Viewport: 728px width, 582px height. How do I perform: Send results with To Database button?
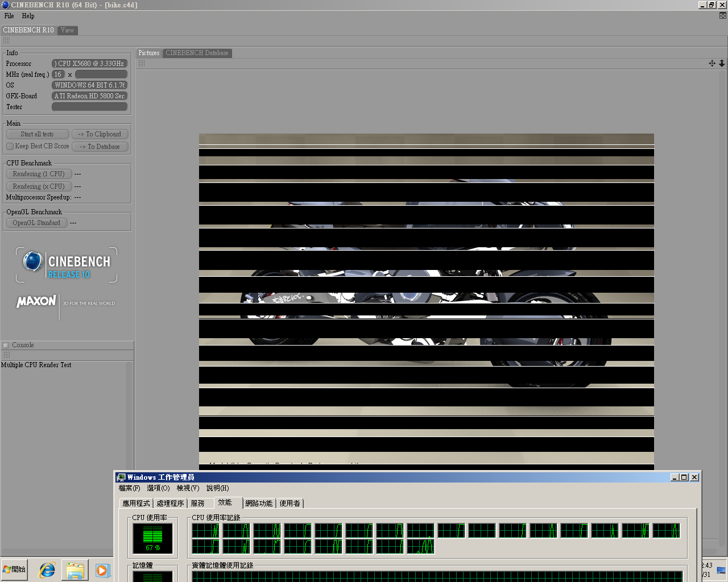coord(100,147)
